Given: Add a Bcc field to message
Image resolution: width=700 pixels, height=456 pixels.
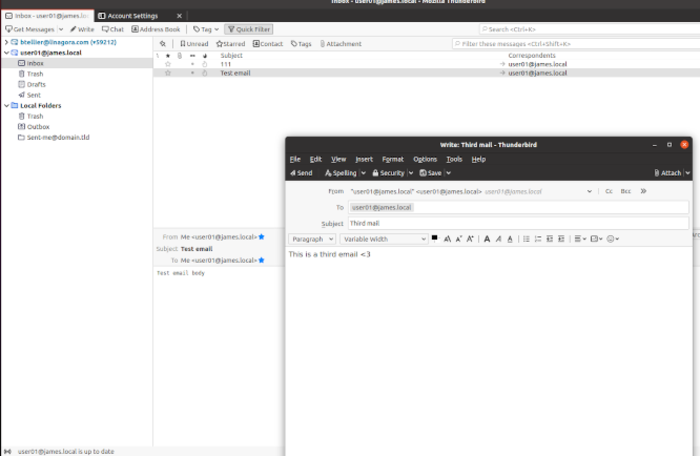Looking at the screenshot, I should 625,191.
